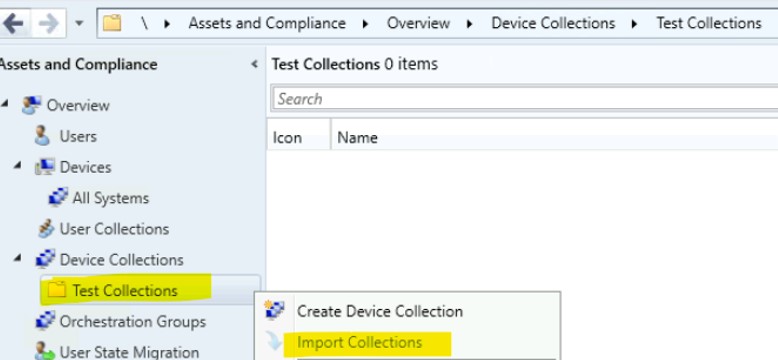Choose Create Device Collection from context menu

tap(380, 311)
